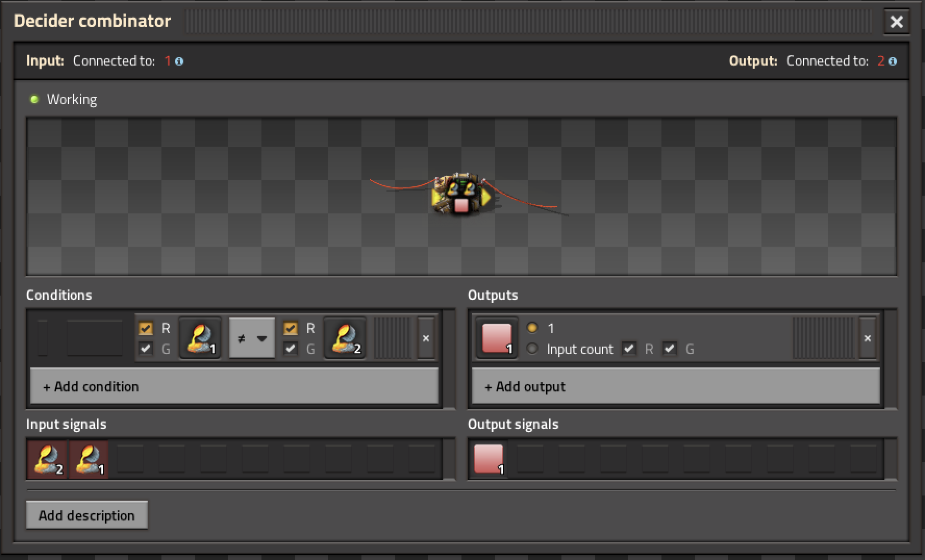Select the constant 1 output radio
925x560 pixels.
[532, 328]
